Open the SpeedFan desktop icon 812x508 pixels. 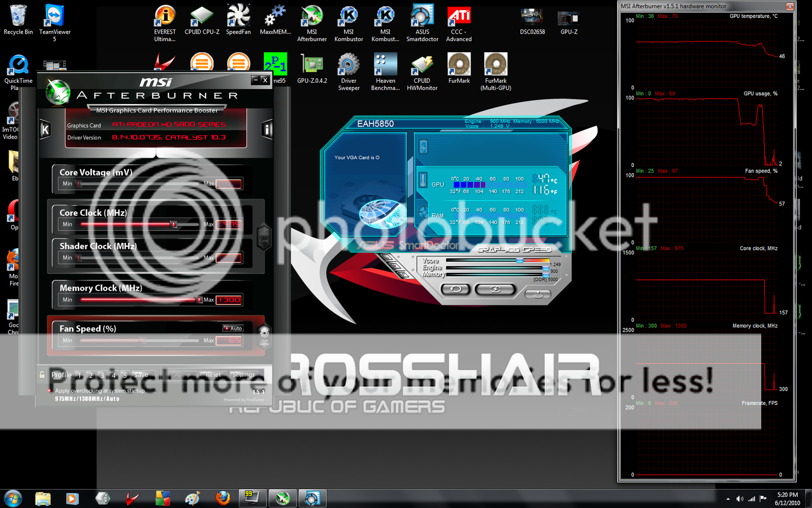pyautogui.click(x=239, y=20)
